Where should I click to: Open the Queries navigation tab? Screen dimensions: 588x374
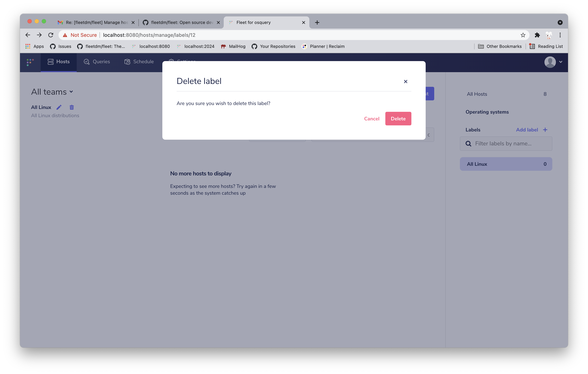[x=97, y=62]
